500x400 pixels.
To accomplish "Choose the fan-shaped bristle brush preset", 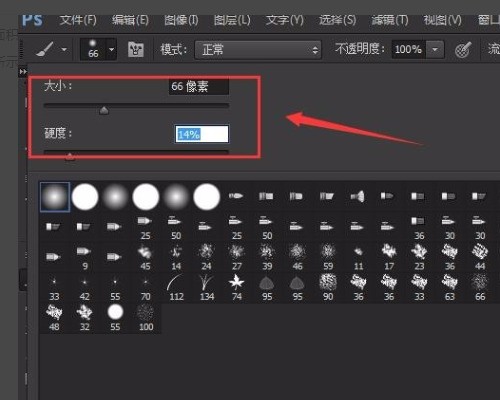I will (357, 196).
